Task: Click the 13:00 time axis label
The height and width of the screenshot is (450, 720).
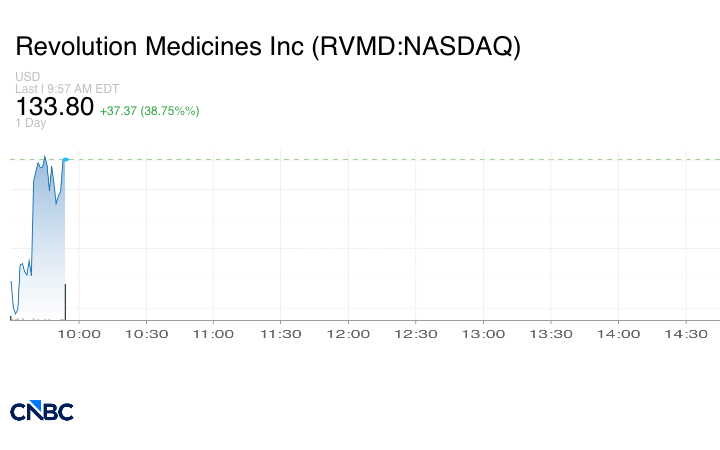Action: tap(483, 334)
